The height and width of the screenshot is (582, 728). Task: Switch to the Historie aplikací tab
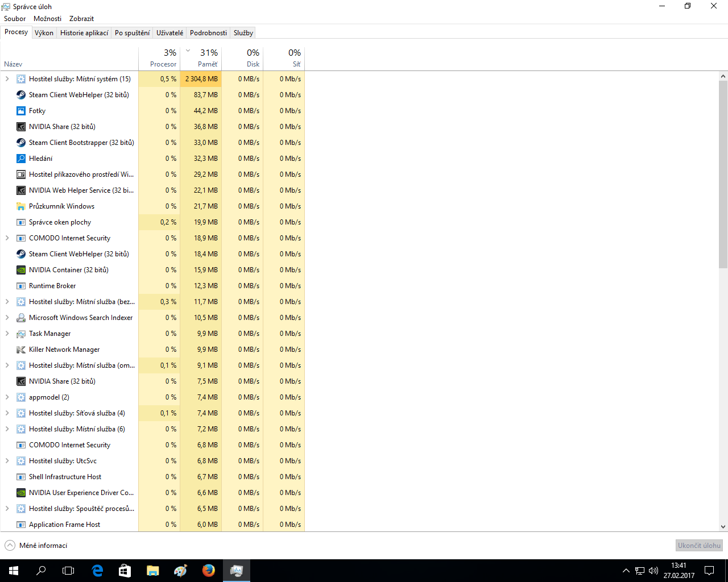tap(84, 33)
